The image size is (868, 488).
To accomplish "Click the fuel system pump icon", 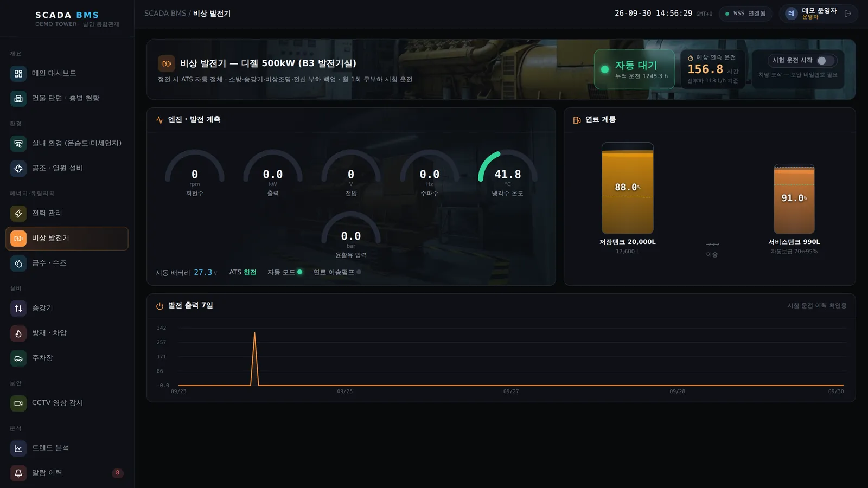I will pos(577,120).
